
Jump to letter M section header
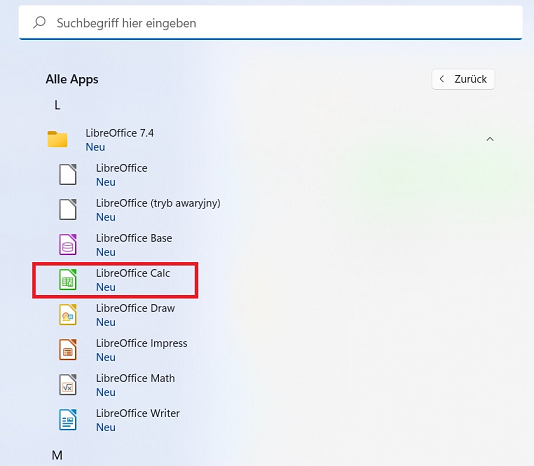57,455
